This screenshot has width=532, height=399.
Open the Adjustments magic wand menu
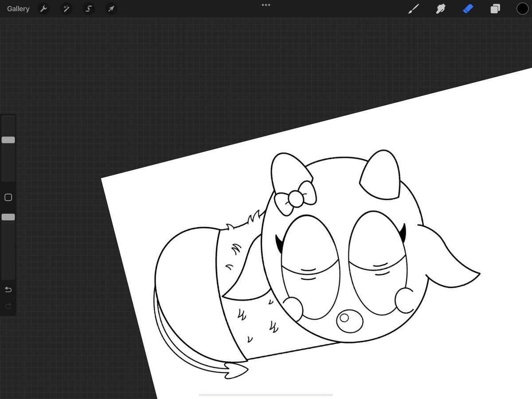pyautogui.click(x=66, y=9)
